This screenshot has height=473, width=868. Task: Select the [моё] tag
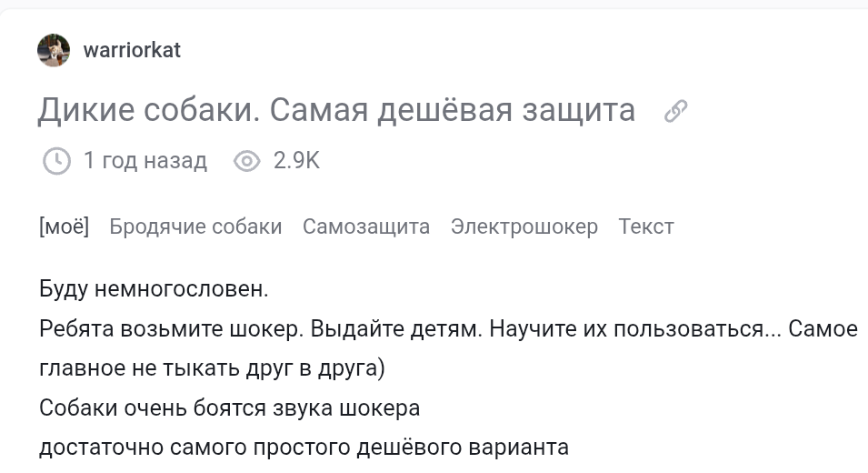64,226
